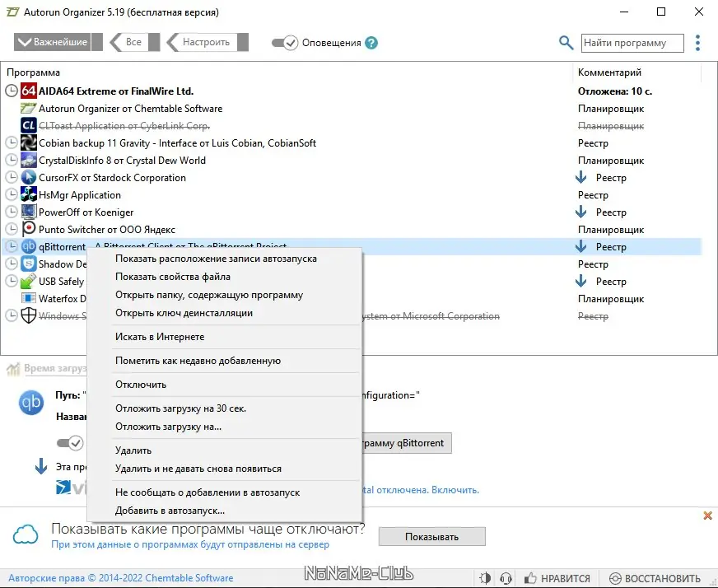This screenshot has width=718, height=588.
Task: Choose Удалить и не давать снова появиться
Action: point(224,469)
